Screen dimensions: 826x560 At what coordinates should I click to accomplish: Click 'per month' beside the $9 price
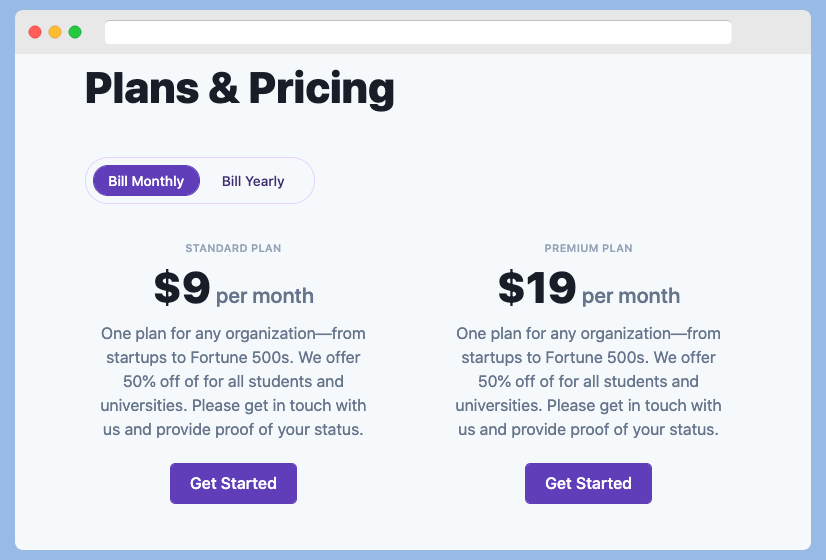pyautogui.click(x=265, y=296)
